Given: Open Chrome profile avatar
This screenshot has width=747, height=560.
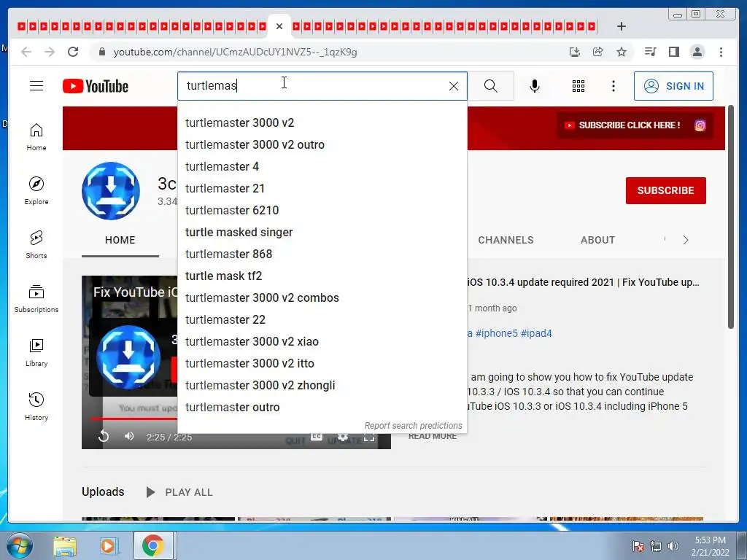Looking at the screenshot, I should (697, 52).
